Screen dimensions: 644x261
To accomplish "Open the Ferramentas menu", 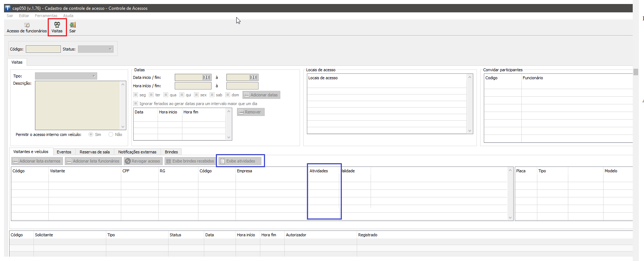I will tap(46, 16).
